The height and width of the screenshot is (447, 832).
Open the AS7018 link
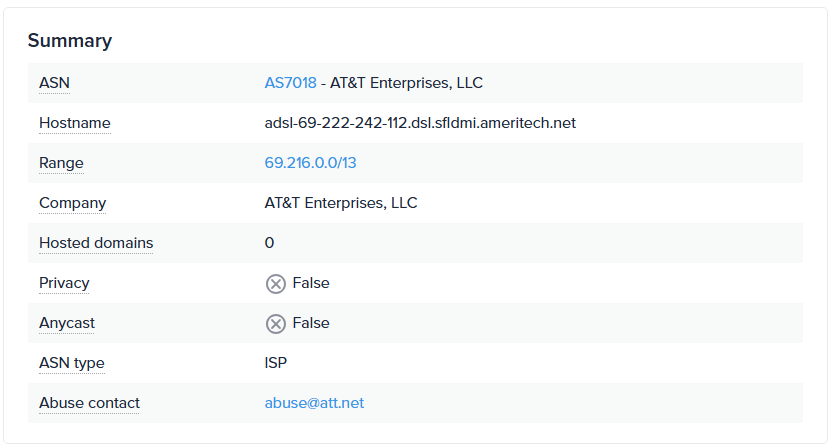click(290, 83)
